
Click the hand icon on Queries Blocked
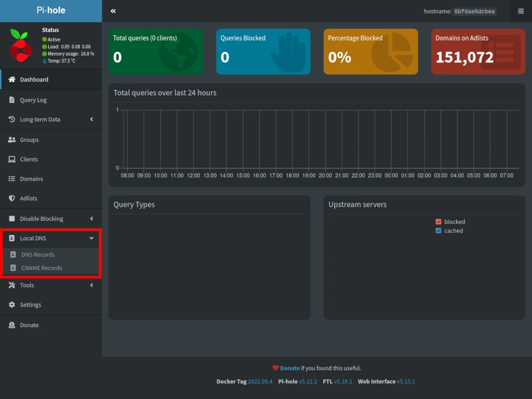[x=289, y=52]
